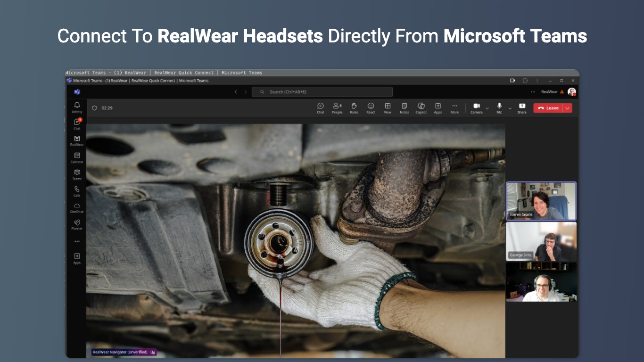This screenshot has width=644, height=362.
Task: Click the shared RealWear headset video feed
Action: [x=296, y=240]
